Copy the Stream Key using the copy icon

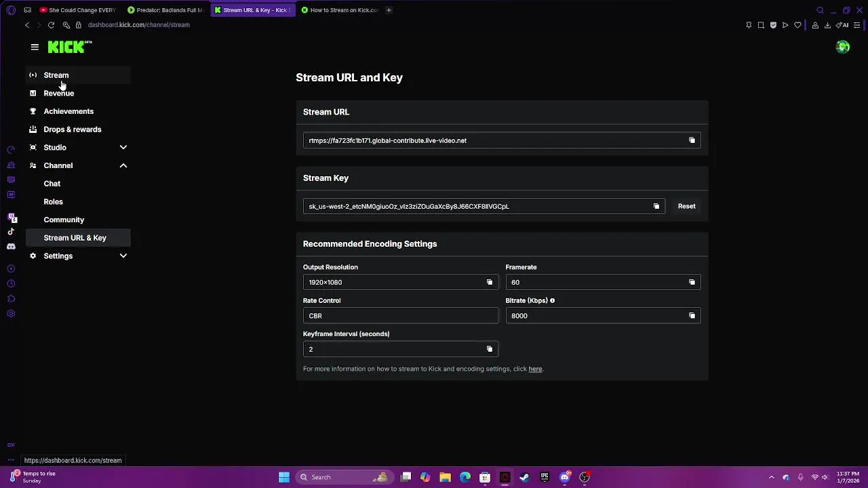click(656, 206)
